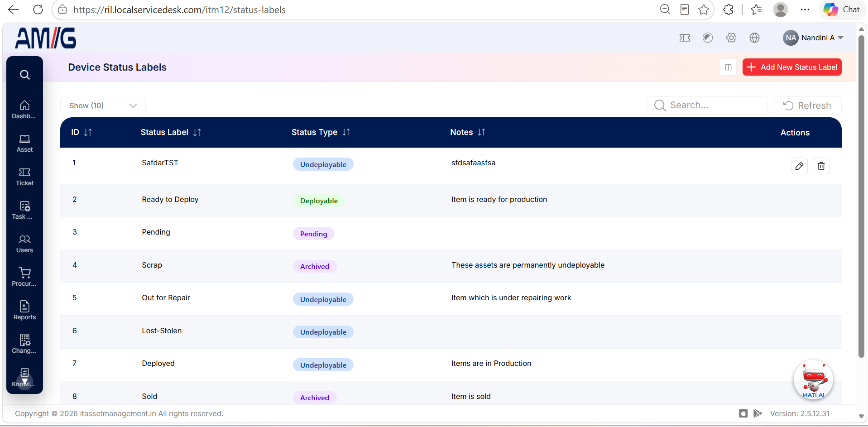Open the Change sidebar item

tap(24, 344)
